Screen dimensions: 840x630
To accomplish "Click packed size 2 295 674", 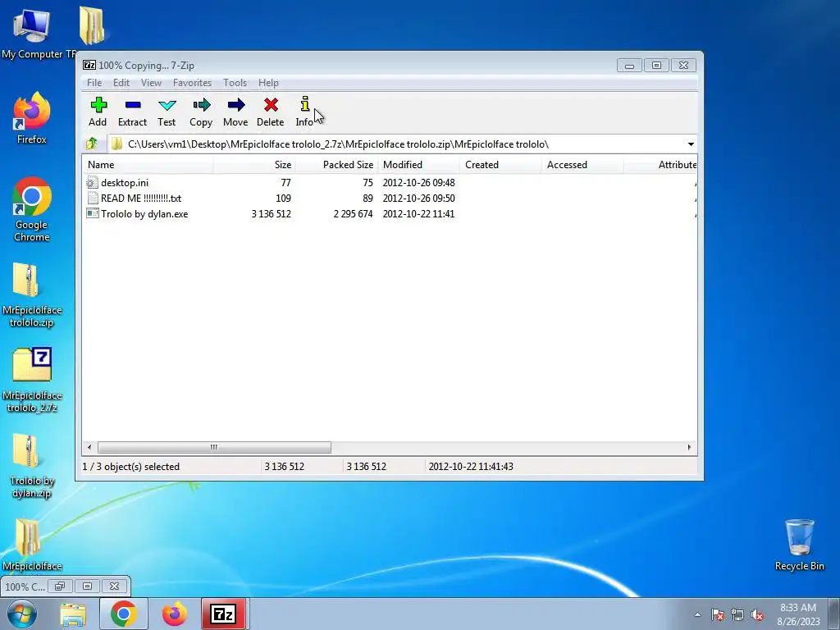I will click(x=353, y=214).
